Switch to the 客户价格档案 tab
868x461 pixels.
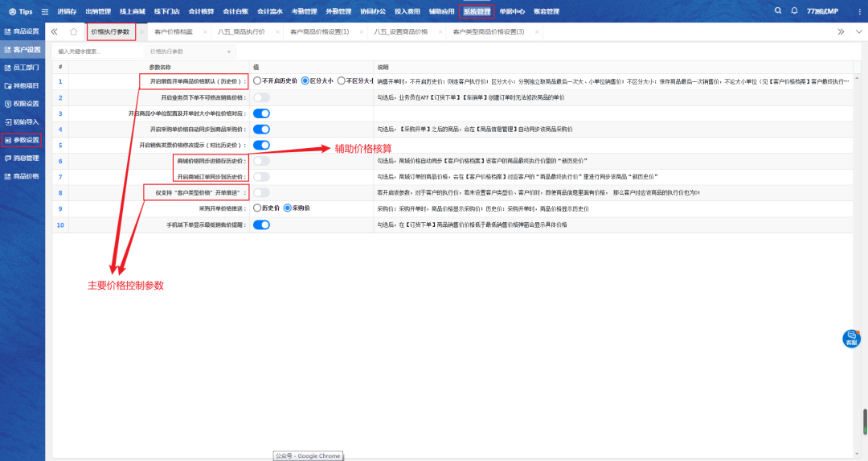pyautogui.click(x=174, y=31)
